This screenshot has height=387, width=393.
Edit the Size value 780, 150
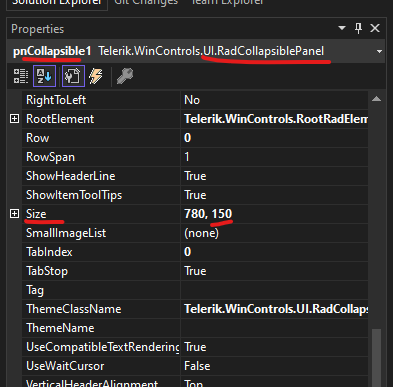pos(274,214)
